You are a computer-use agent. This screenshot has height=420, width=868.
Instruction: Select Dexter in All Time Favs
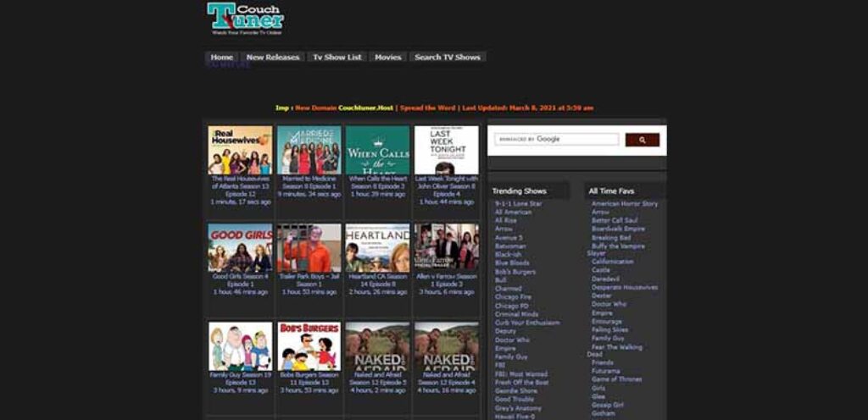pyautogui.click(x=602, y=296)
